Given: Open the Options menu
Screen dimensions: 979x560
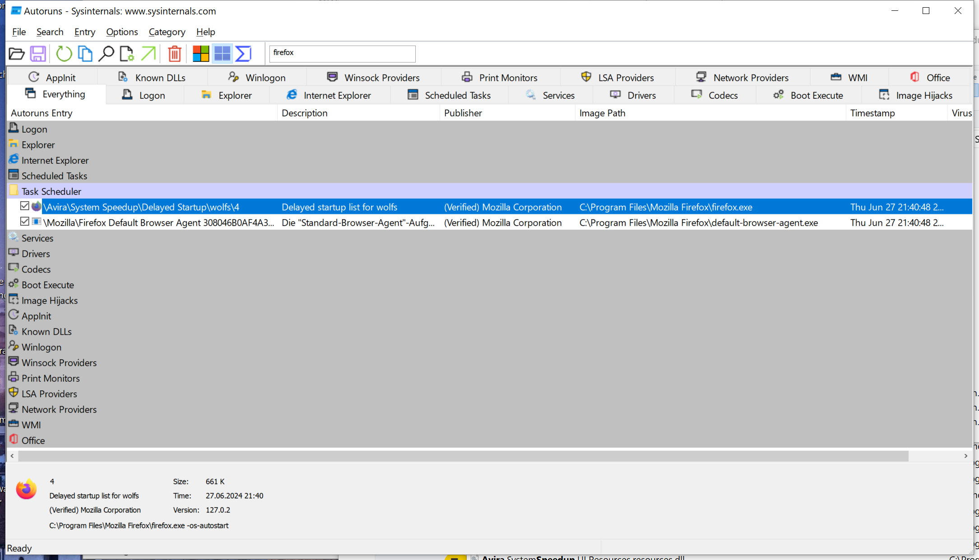Looking at the screenshot, I should point(122,32).
